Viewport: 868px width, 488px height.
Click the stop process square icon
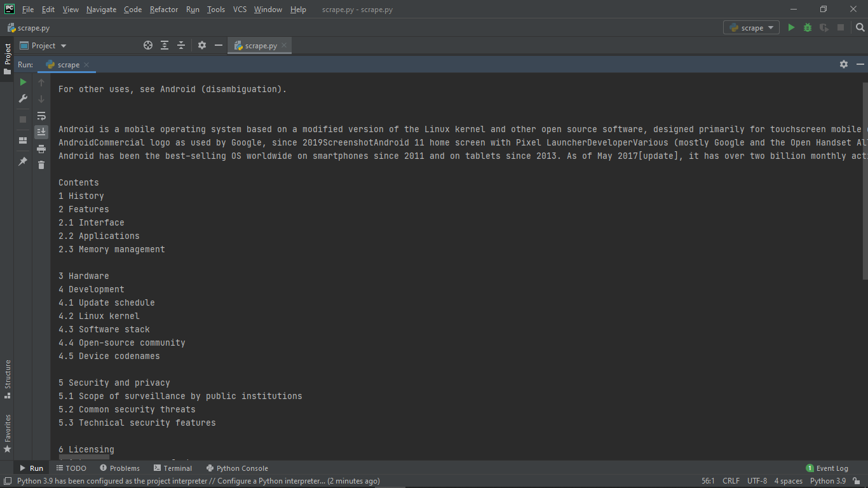coord(23,119)
